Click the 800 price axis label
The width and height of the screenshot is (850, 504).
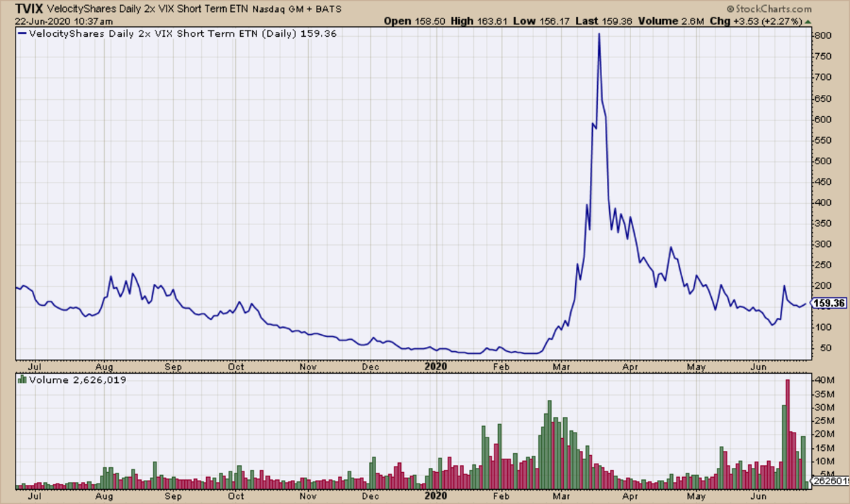point(822,36)
